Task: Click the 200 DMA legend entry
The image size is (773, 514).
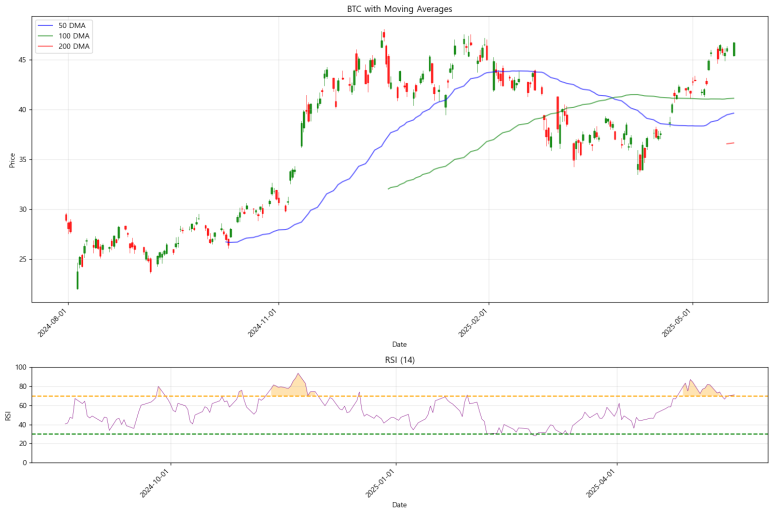Action: [x=63, y=46]
